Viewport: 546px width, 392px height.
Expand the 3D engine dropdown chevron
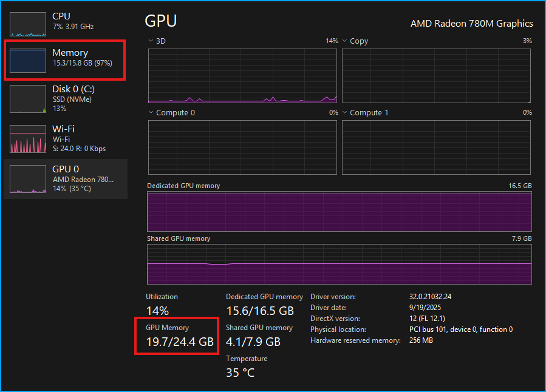point(150,41)
